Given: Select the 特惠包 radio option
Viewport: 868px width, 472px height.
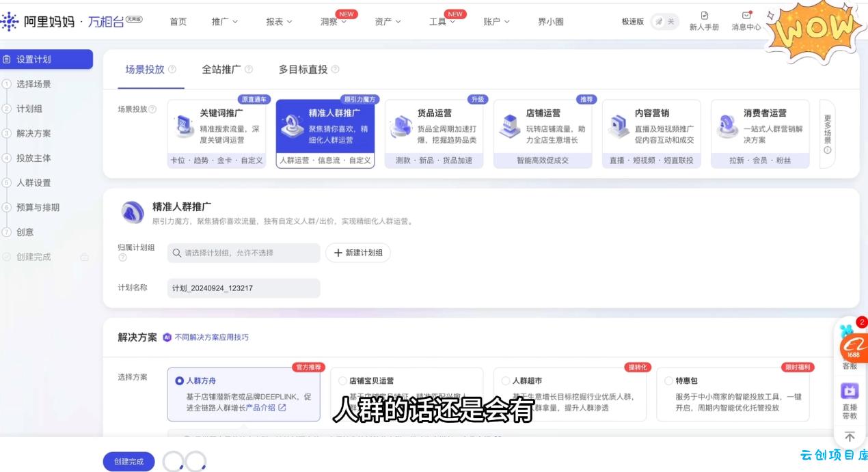Looking at the screenshot, I should (x=669, y=380).
